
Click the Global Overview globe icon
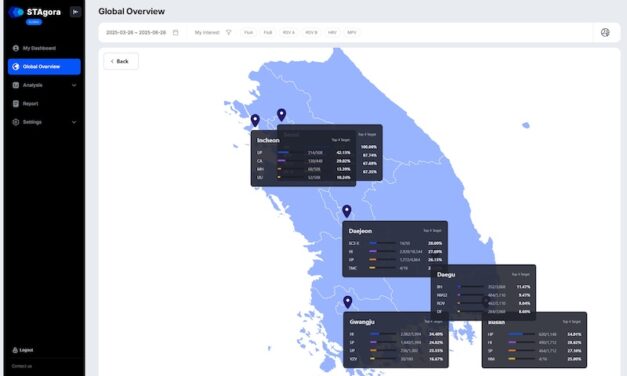tap(16, 66)
